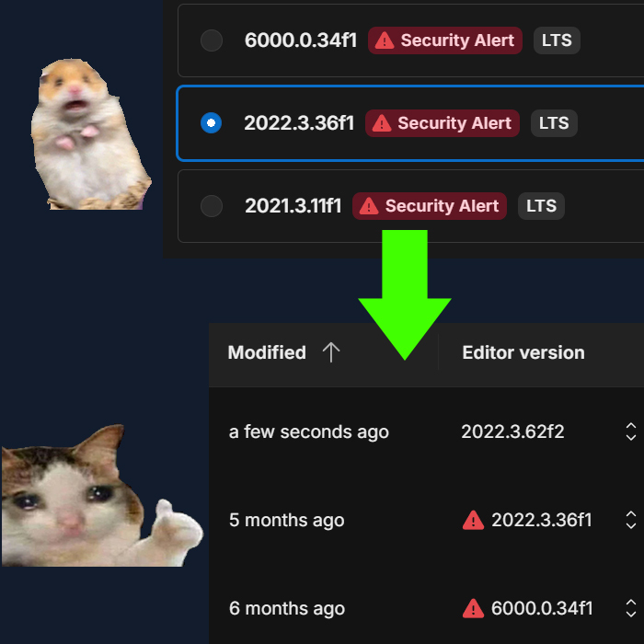Click the 2022.3.36f1 Security Alert warning icon
644x644 pixels.
click(x=382, y=122)
